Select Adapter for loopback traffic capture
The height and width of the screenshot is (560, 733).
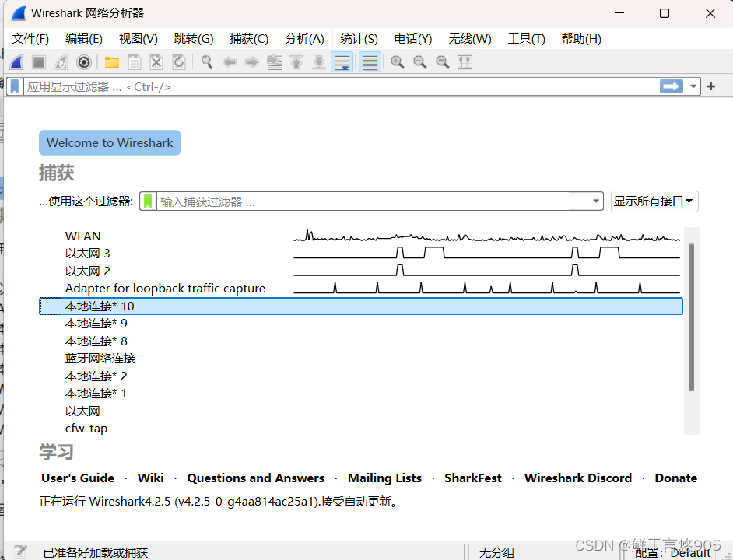[x=360, y=289]
